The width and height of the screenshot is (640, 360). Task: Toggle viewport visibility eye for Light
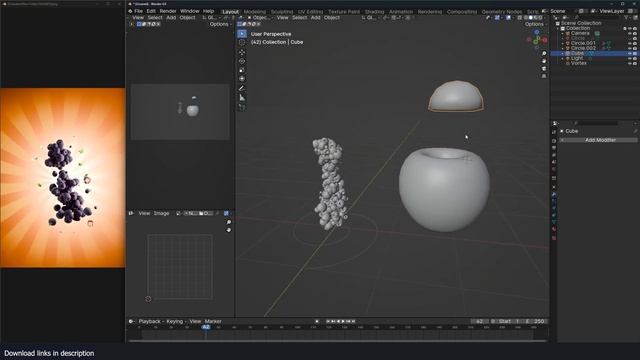pyautogui.click(x=630, y=58)
